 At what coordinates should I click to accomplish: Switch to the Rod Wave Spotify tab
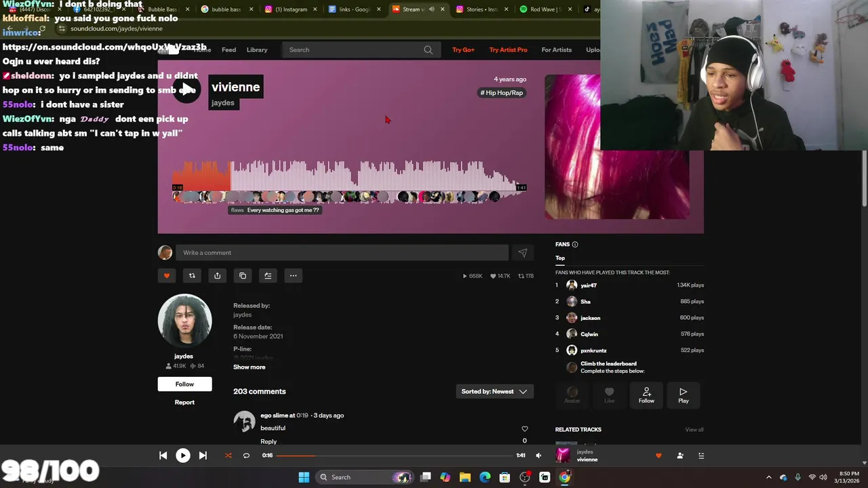[546, 9]
